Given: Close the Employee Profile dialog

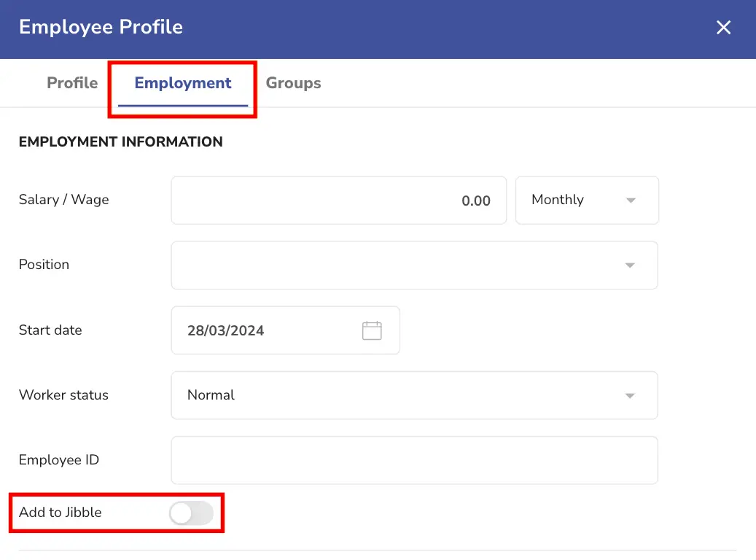Looking at the screenshot, I should click(x=723, y=28).
